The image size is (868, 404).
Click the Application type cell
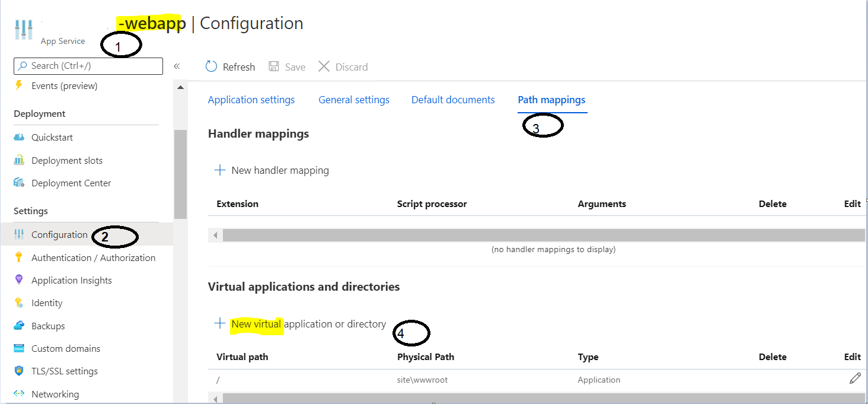click(x=599, y=380)
